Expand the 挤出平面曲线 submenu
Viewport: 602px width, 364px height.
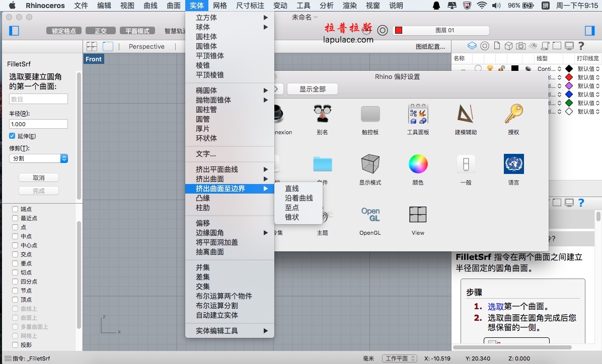230,169
